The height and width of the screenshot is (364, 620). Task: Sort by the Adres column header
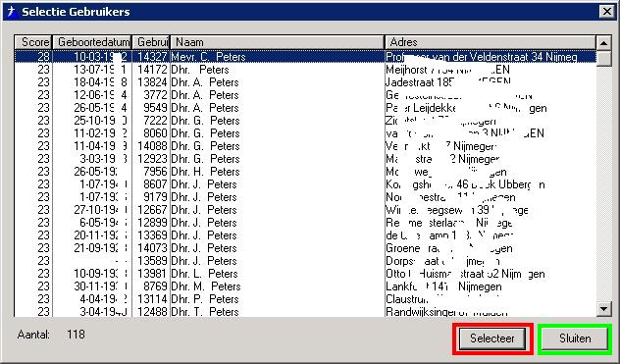coord(491,42)
